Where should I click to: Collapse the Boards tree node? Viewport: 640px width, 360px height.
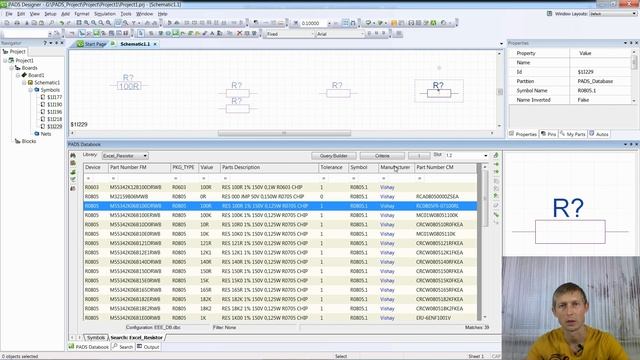(x=11, y=68)
